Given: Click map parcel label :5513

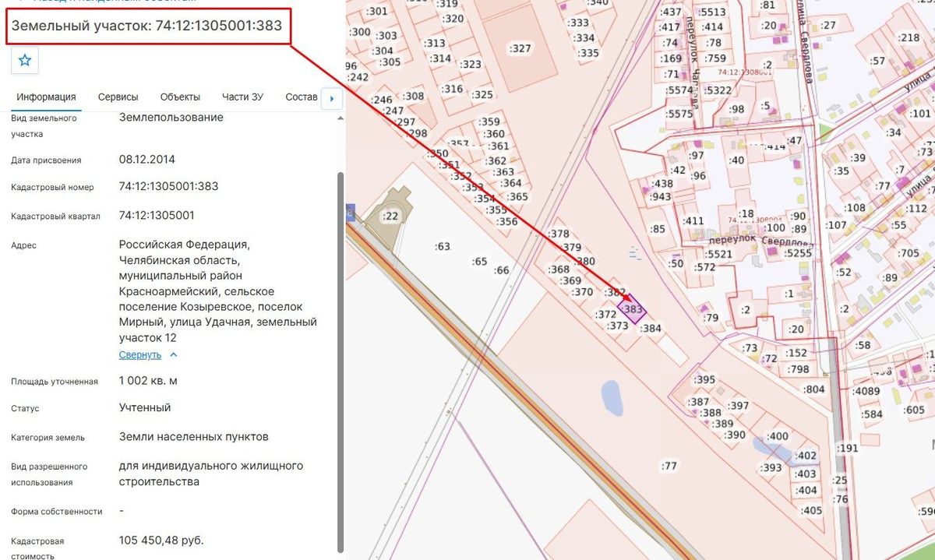Looking at the screenshot, I should click(712, 12).
